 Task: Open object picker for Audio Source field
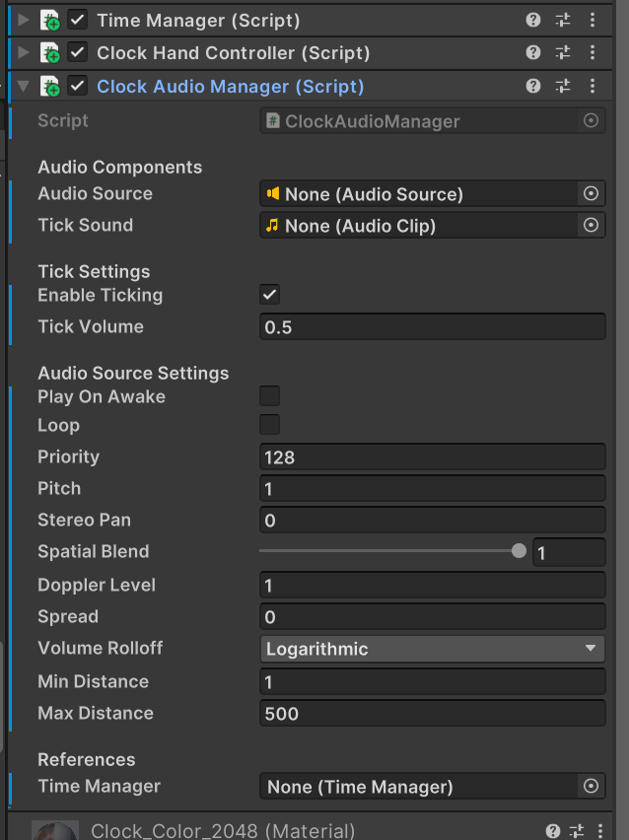pos(591,193)
